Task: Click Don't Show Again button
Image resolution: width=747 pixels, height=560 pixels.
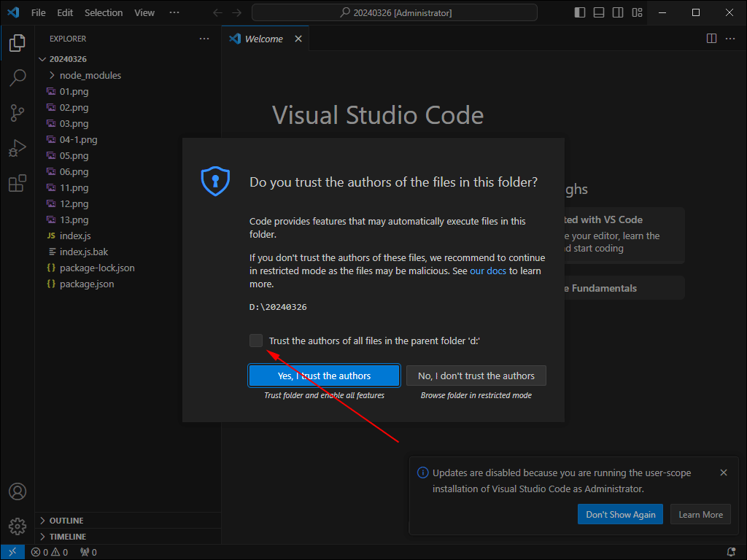Action: pos(620,514)
